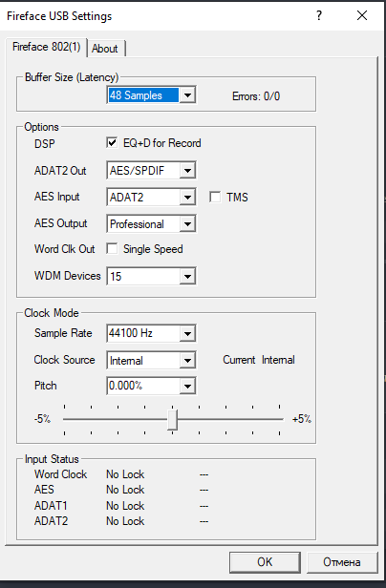Click the OK button
Image resolution: width=386 pixels, height=588 pixels.
(x=265, y=562)
